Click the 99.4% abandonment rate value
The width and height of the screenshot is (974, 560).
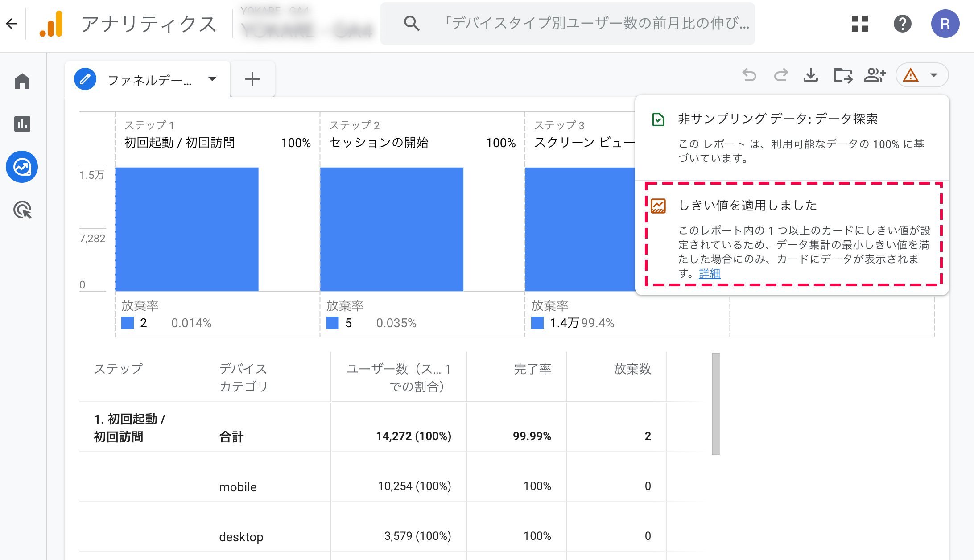(598, 323)
